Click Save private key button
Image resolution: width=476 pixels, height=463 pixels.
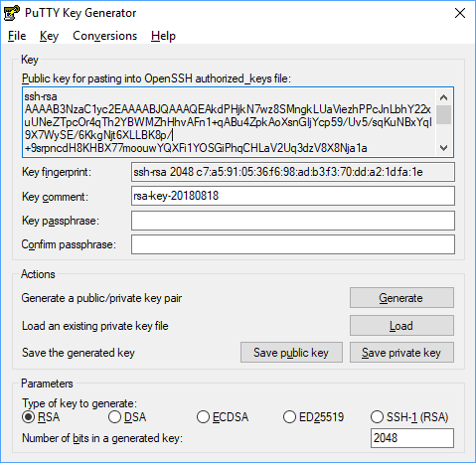coord(401,353)
